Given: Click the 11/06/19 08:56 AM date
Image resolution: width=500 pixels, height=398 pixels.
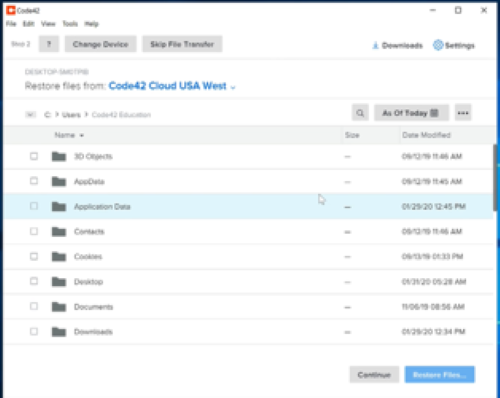Looking at the screenshot, I should (x=433, y=307).
